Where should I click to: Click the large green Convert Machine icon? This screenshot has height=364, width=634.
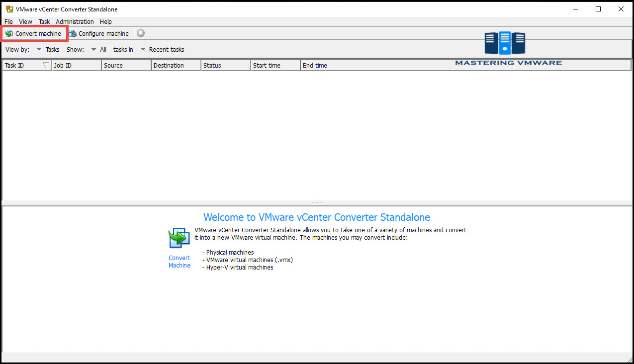(x=179, y=238)
